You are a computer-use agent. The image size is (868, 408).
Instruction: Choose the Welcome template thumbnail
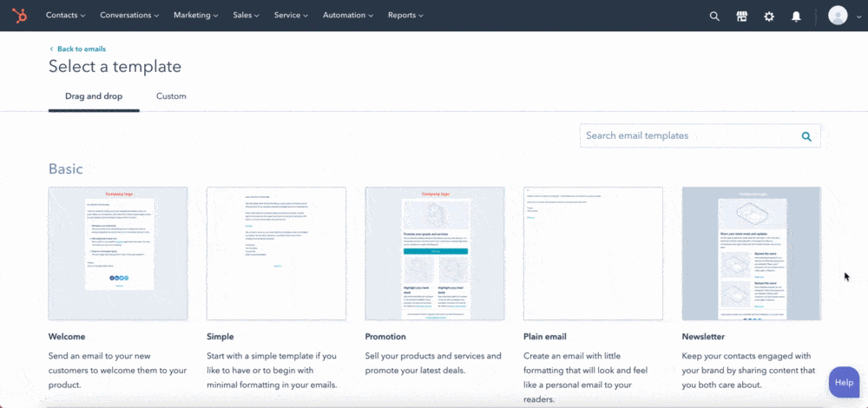[118, 253]
